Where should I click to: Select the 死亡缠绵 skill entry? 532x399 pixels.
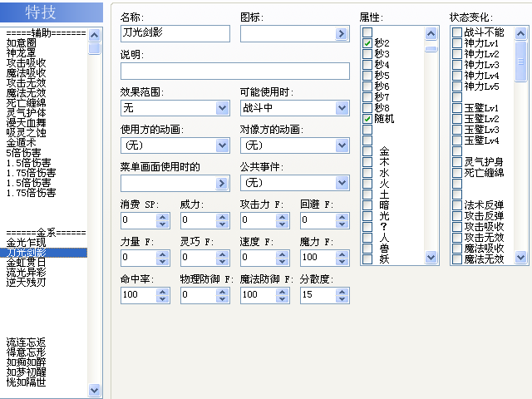[26, 103]
